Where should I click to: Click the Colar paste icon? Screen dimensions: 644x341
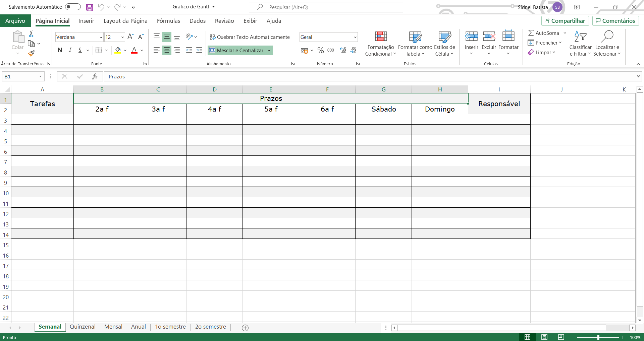(18, 37)
